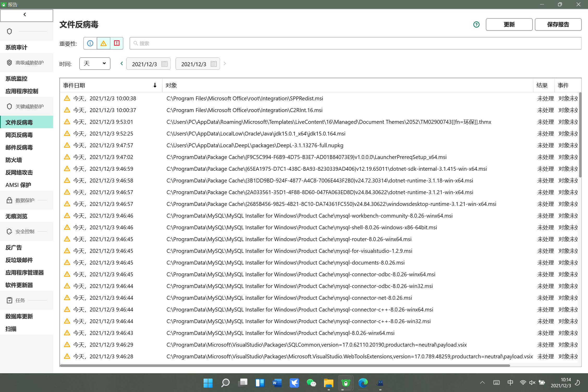
Task: Open 防火墙 report section
Action: pos(27,160)
